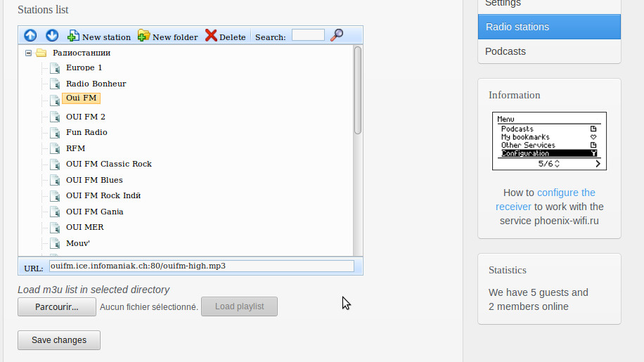The width and height of the screenshot is (644, 362).
Task: Select the OUI FM Rock Indй station
Action: pyautogui.click(x=103, y=196)
